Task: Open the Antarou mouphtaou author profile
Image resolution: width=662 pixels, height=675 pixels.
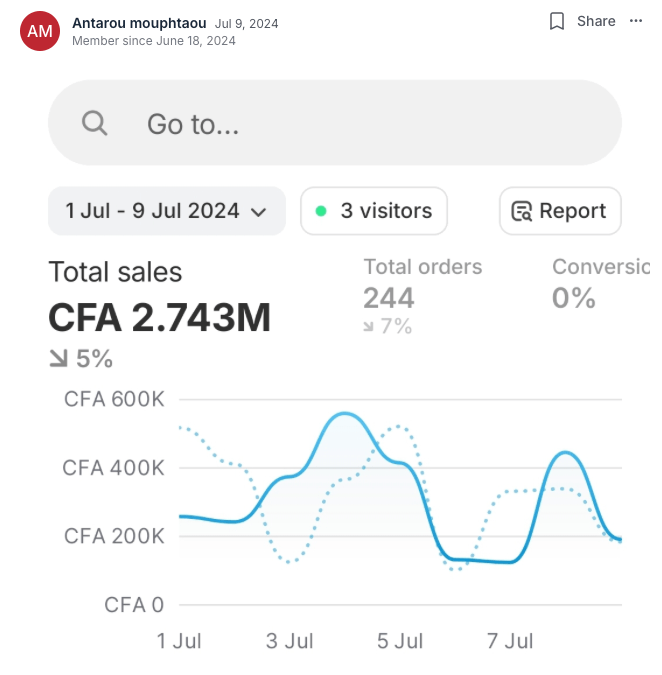Action: [139, 23]
